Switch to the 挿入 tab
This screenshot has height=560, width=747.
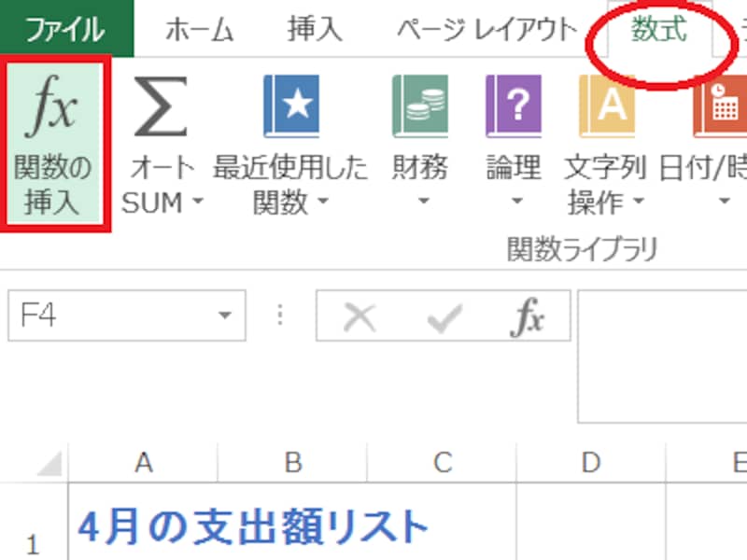[315, 29]
